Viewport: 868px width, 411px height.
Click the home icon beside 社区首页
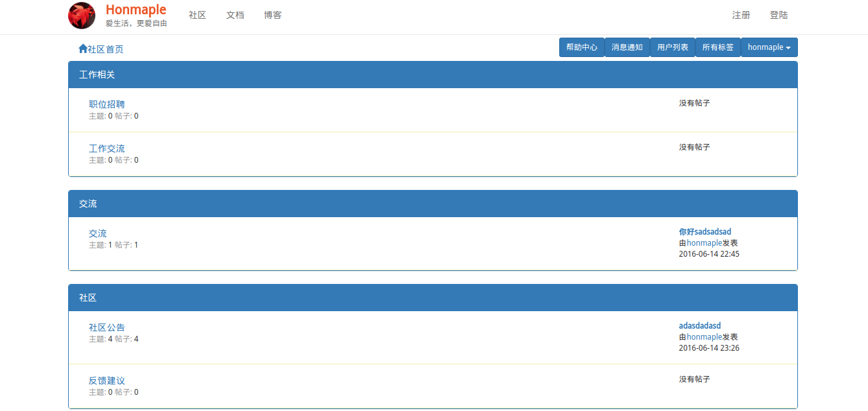click(x=82, y=49)
